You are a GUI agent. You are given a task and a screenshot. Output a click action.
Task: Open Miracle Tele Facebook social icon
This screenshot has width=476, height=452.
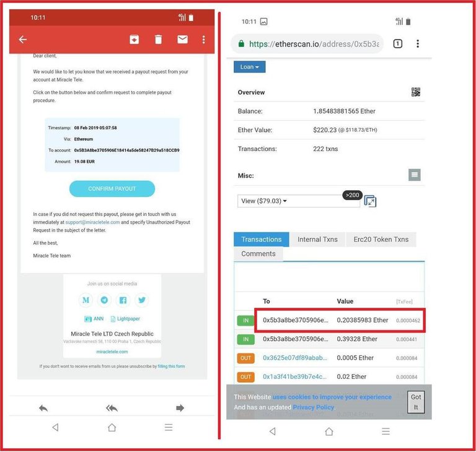[123, 300]
